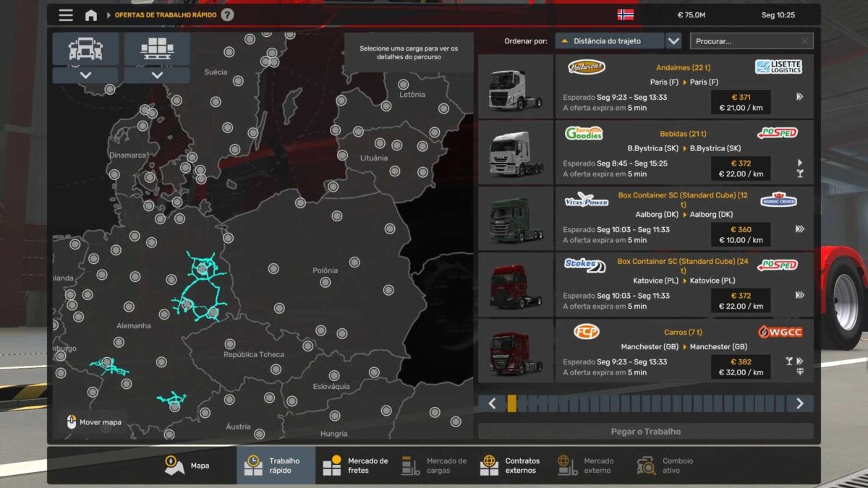Open the sort order dropdown arrow
868x488 pixels.
673,41
